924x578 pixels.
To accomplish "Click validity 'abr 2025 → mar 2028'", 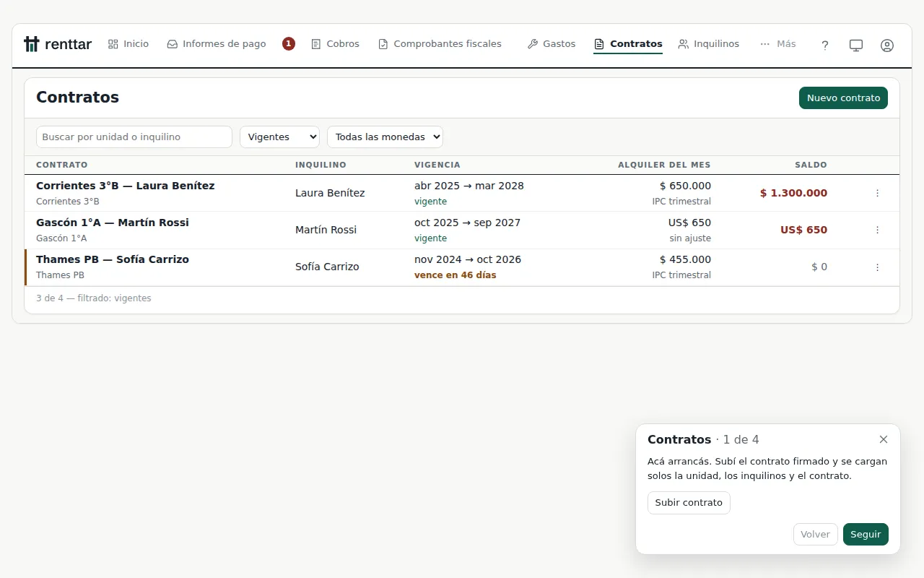I will [469, 186].
